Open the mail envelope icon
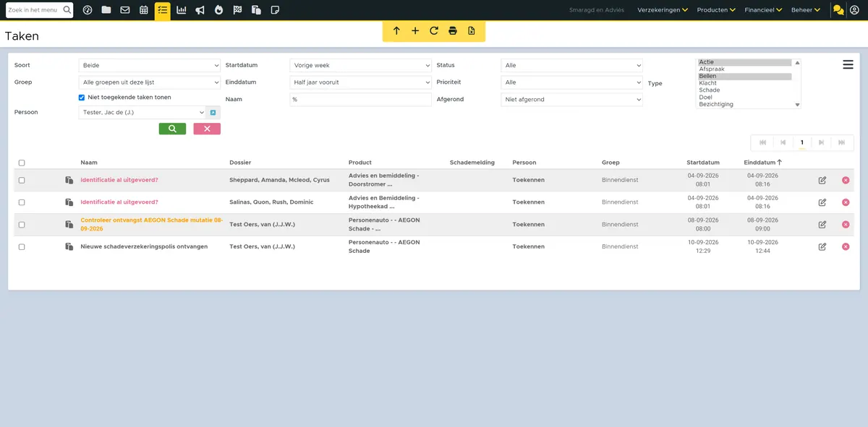This screenshot has height=427, width=868. tap(125, 10)
